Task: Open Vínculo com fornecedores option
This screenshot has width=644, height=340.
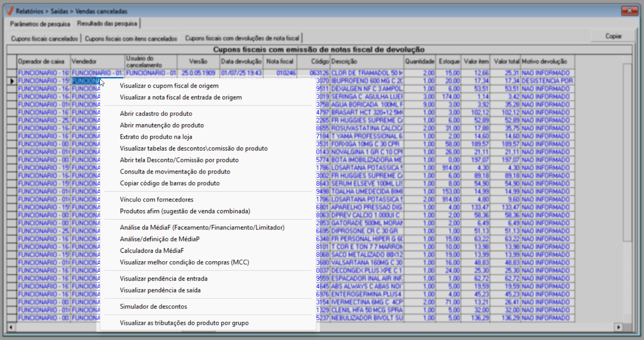Action: (156, 200)
